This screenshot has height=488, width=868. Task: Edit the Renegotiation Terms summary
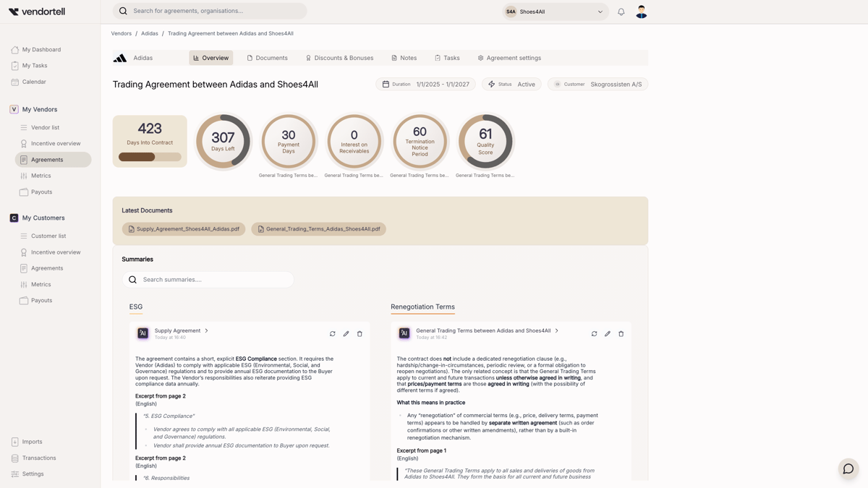(x=608, y=333)
